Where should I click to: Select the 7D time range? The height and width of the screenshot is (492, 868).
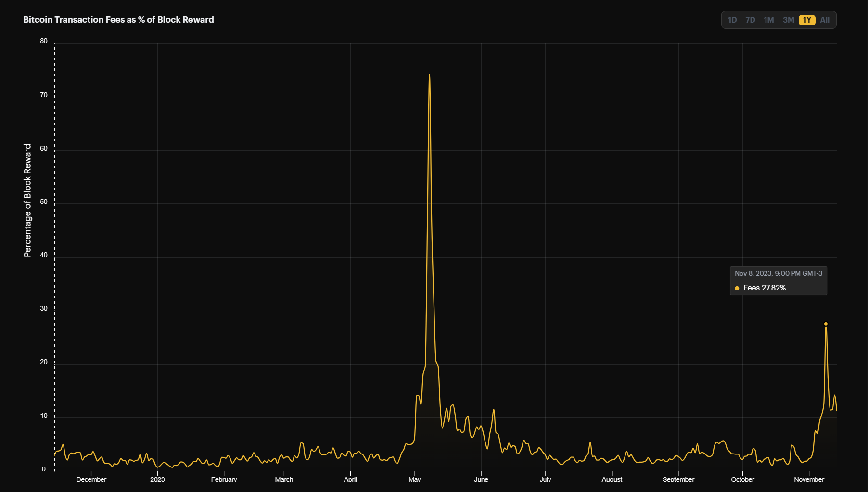[750, 20]
